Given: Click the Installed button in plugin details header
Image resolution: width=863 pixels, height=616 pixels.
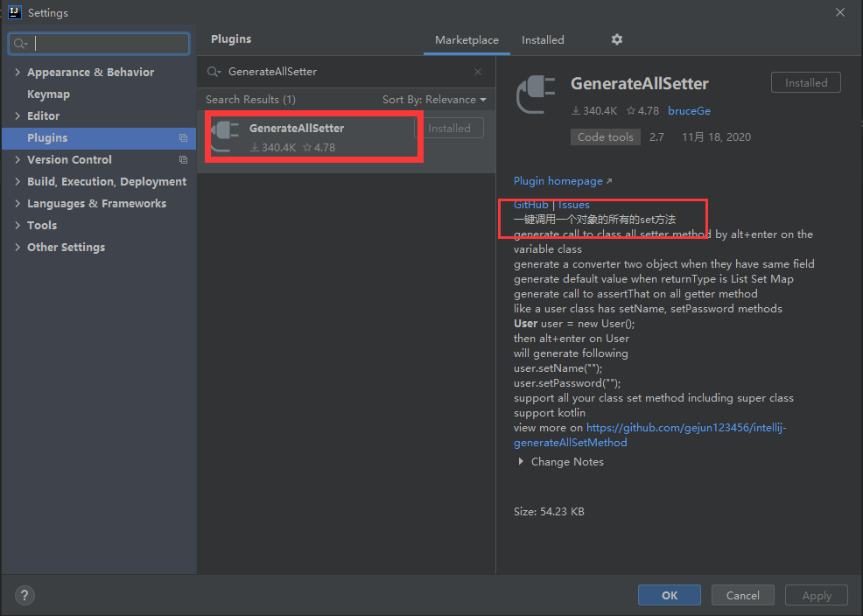Looking at the screenshot, I should (806, 82).
